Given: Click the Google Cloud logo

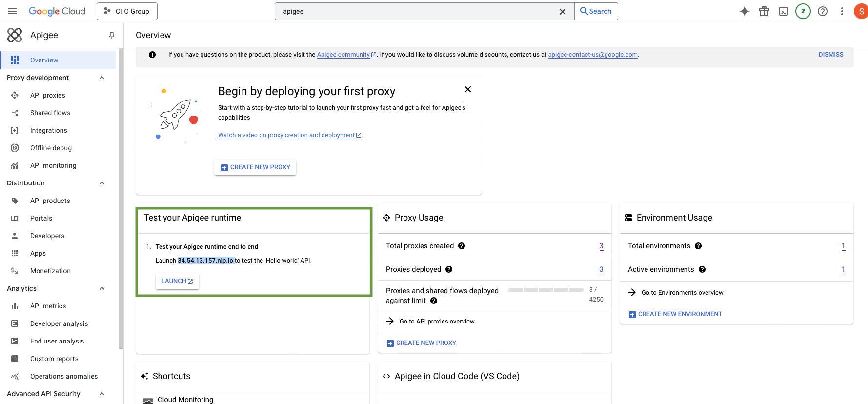Looking at the screenshot, I should (57, 11).
